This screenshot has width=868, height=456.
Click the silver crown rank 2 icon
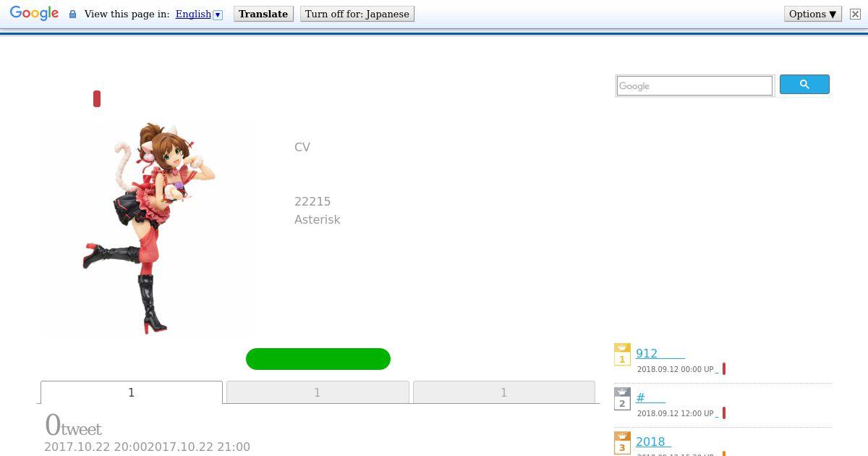(x=622, y=399)
